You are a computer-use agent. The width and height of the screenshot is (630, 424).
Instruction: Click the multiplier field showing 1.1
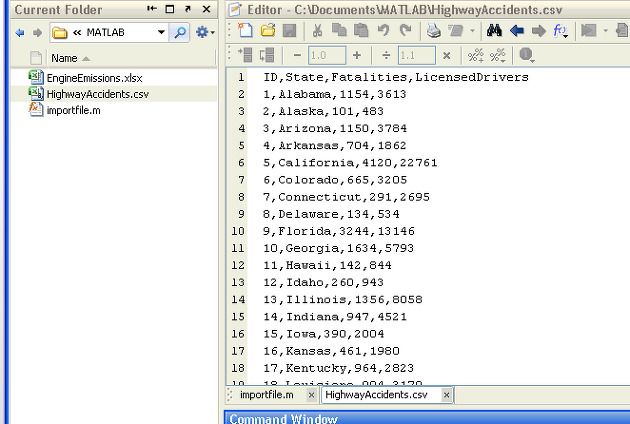416,55
